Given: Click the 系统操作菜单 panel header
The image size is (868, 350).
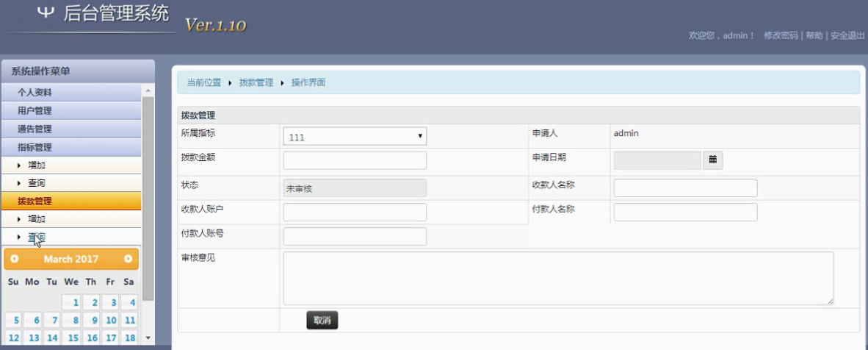Looking at the screenshot, I should (78, 71).
